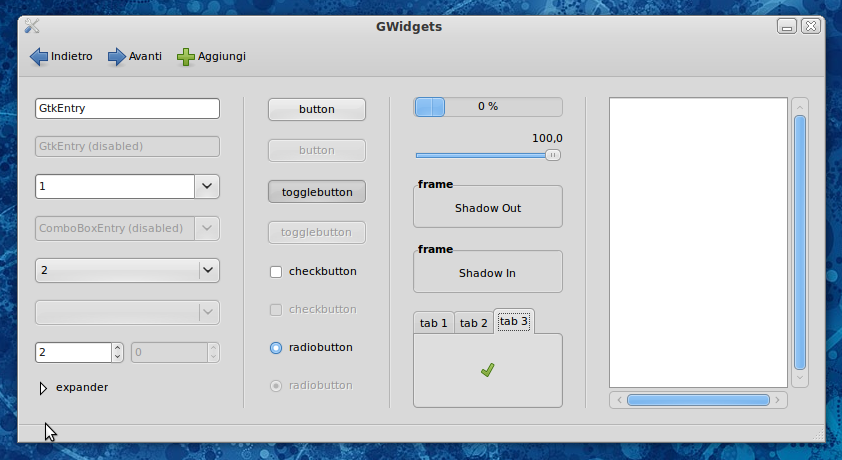Click the horizontal scale slider handle
Viewport: 842px width, 460px height.
pyautogui.click(x=553, y=155)
